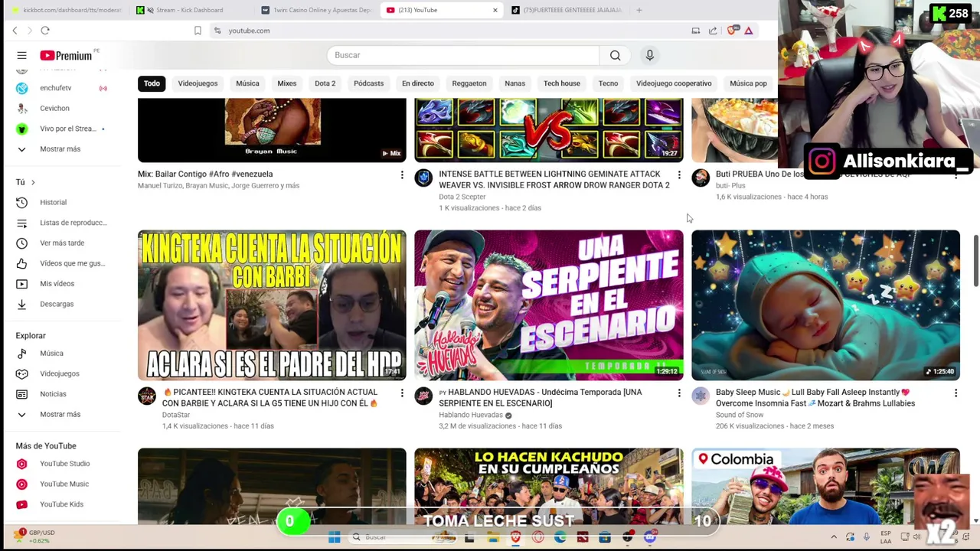Open File Explorer in the taskbar

click(493, 538)
